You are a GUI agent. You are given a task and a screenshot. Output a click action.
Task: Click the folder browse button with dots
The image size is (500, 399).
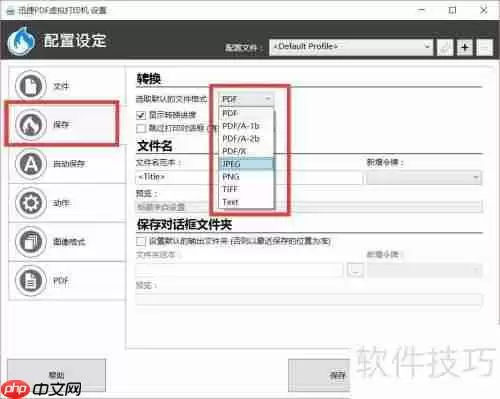[x=355, y=270]
